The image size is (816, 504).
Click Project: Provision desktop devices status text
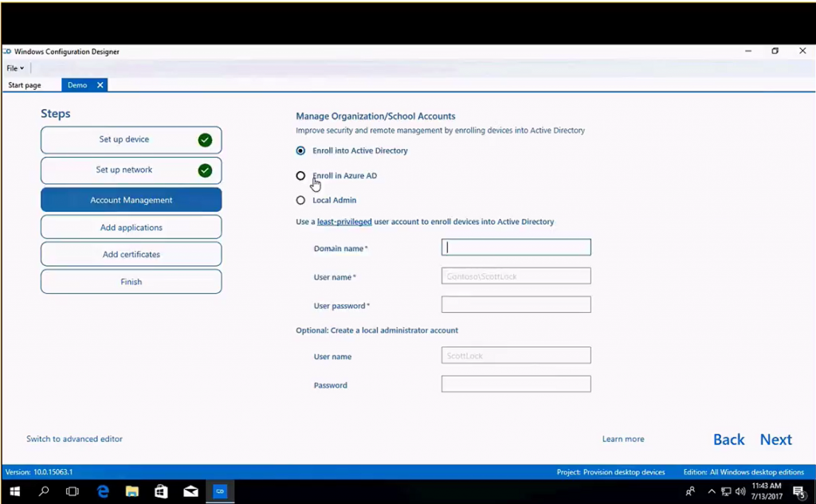click(x=611, y=472)
